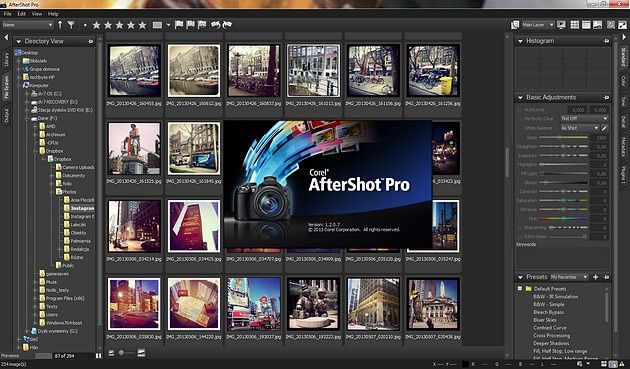Adjust the Temp slider
The width and height of the screenshot is (630, 369).
click(x=563, y=137)
